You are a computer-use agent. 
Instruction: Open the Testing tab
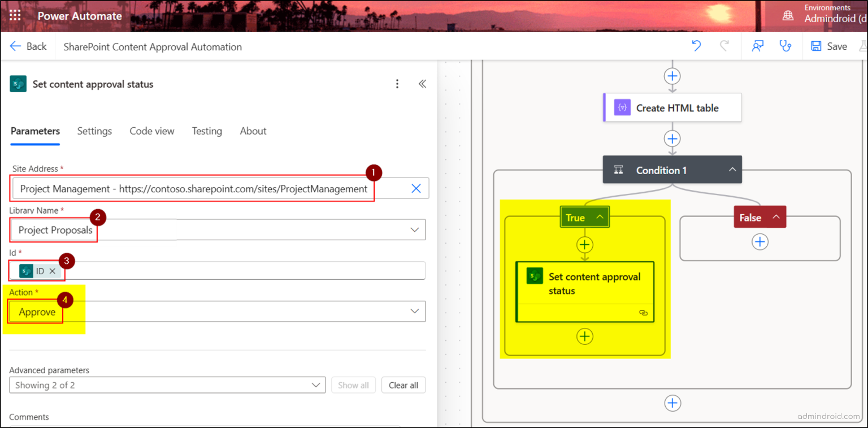(x=207, y=131)
